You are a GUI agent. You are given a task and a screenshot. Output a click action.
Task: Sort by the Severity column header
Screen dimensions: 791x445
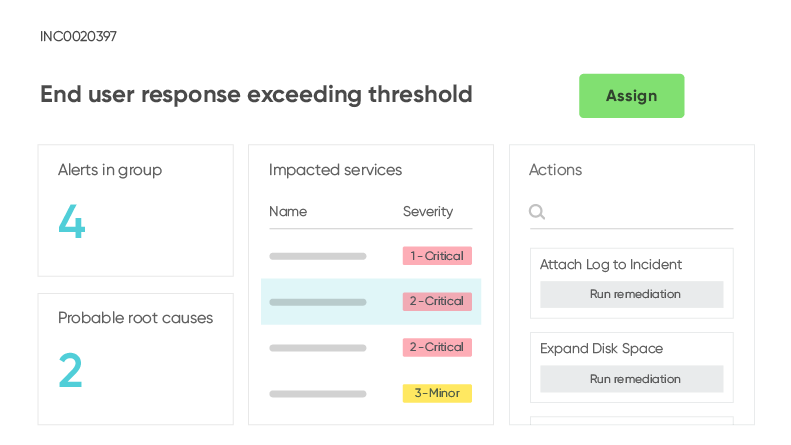[428, 212]
